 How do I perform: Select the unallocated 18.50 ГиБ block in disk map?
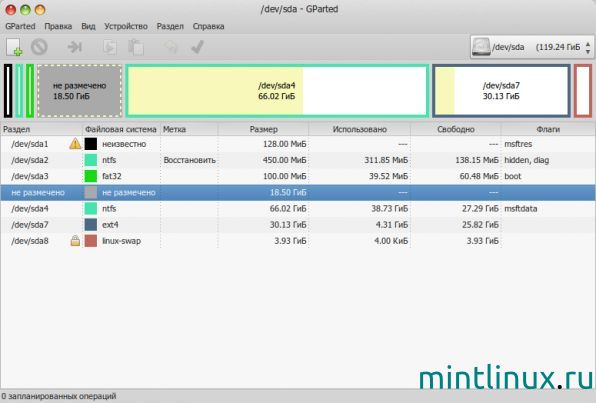point(80,91)
